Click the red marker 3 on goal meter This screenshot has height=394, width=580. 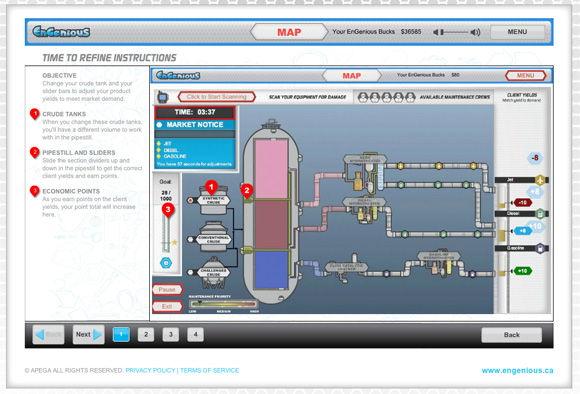(x=168, y=210)
